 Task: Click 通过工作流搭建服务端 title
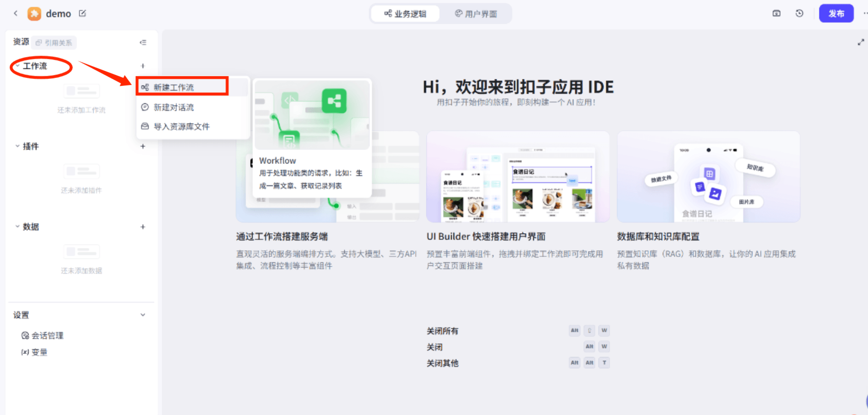click(282, 236)
